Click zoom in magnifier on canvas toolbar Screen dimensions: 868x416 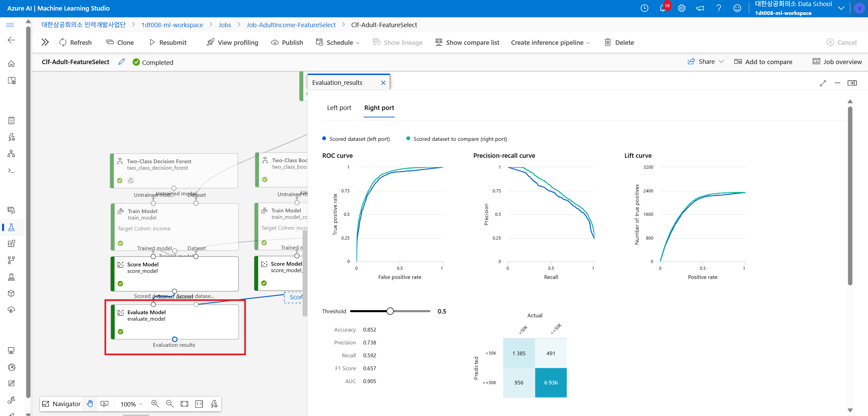pyautogui.click(x=155, y=404)
